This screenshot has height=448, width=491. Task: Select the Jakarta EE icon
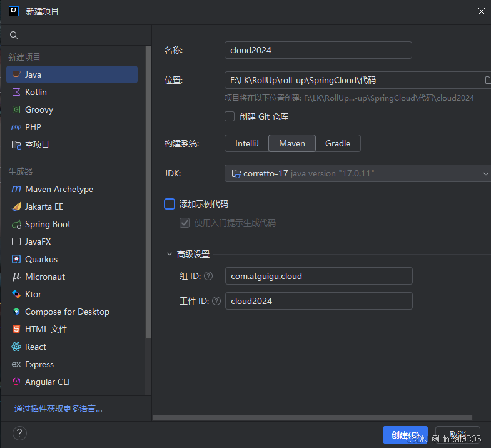[x=16, y=206]
